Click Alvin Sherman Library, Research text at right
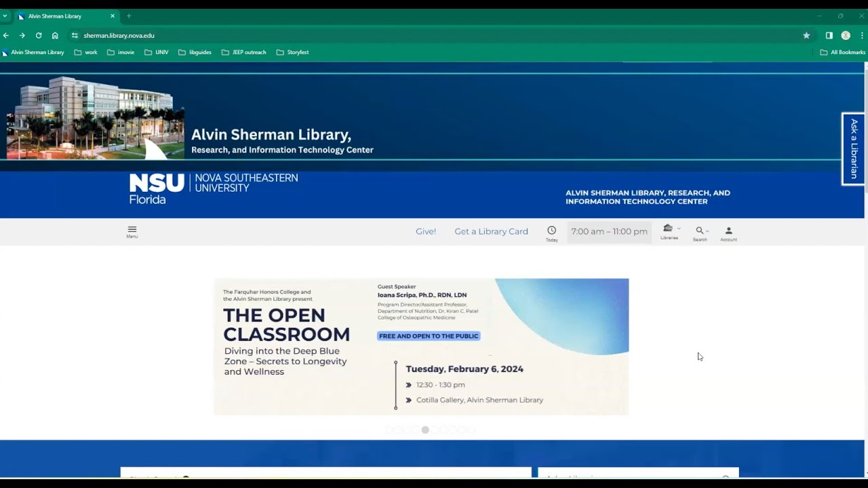Screen dimensions: 868x488 648,197
